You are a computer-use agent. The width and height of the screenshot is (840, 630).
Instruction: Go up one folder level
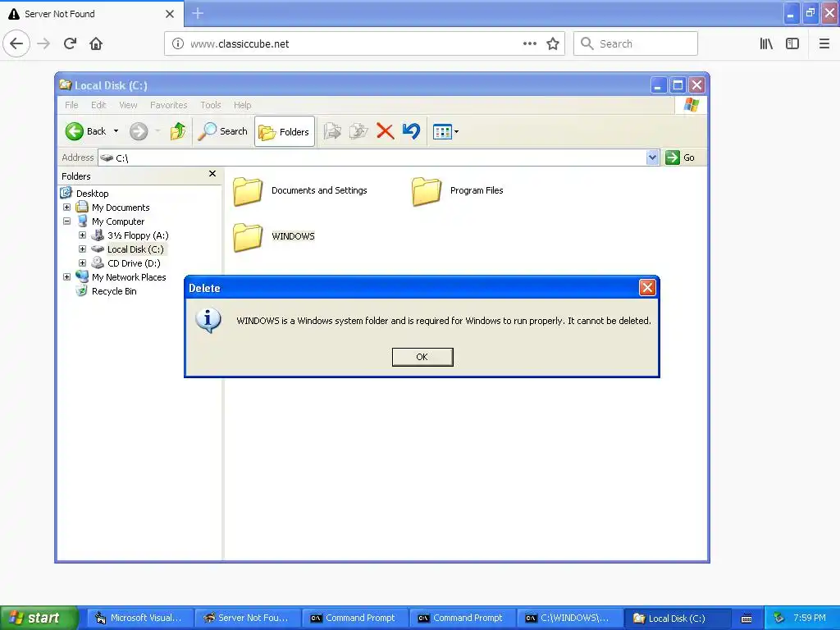(x=178, y=131)
